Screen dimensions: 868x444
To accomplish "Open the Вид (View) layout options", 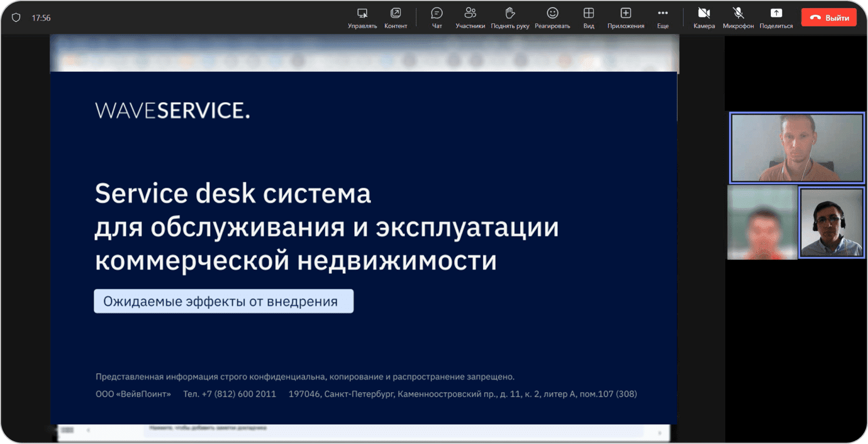I will [x=589, y=17].
